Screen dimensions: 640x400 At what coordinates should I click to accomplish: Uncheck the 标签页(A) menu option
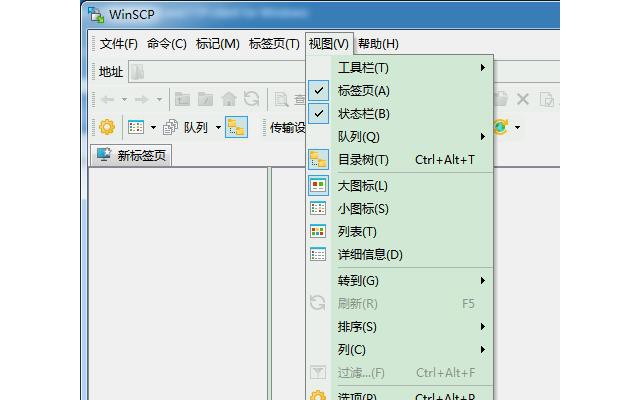click(x=400, y=91)
